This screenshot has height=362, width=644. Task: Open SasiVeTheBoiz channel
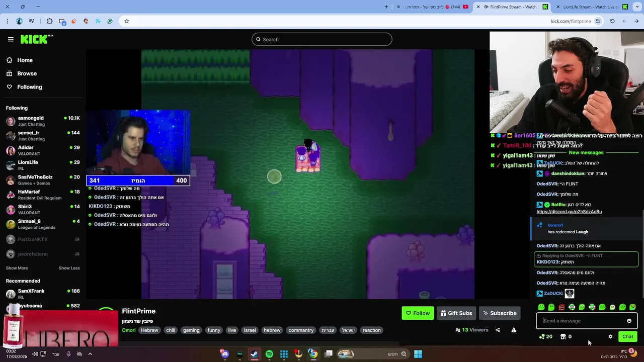coord(43,179)
